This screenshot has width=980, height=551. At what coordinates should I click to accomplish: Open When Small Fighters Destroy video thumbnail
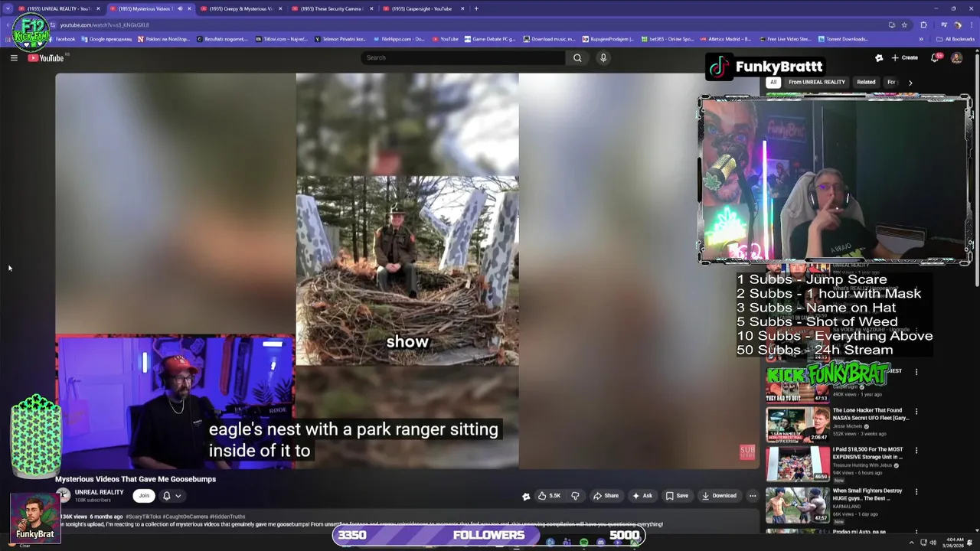[x=797, y=505]
